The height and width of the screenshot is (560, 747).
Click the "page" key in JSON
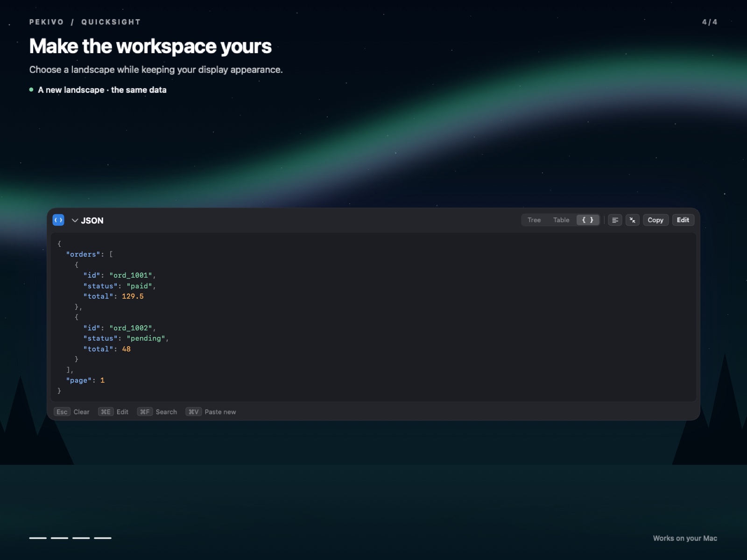pos(79,380)
